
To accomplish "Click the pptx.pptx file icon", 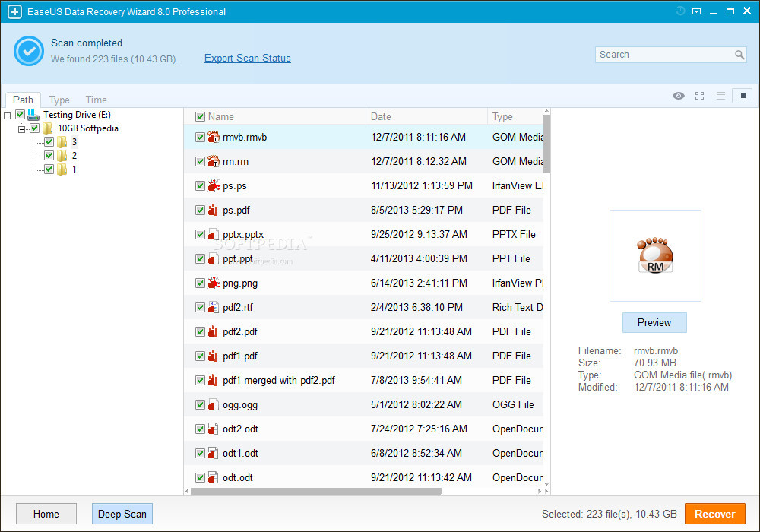I will (x=214, y=235).
